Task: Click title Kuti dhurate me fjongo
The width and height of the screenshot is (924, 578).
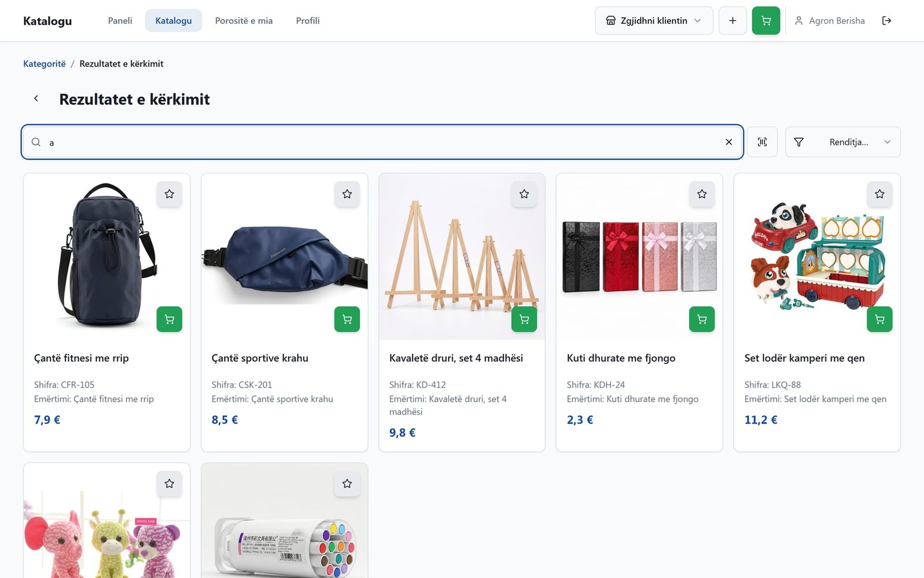Action: coord(621,358)
